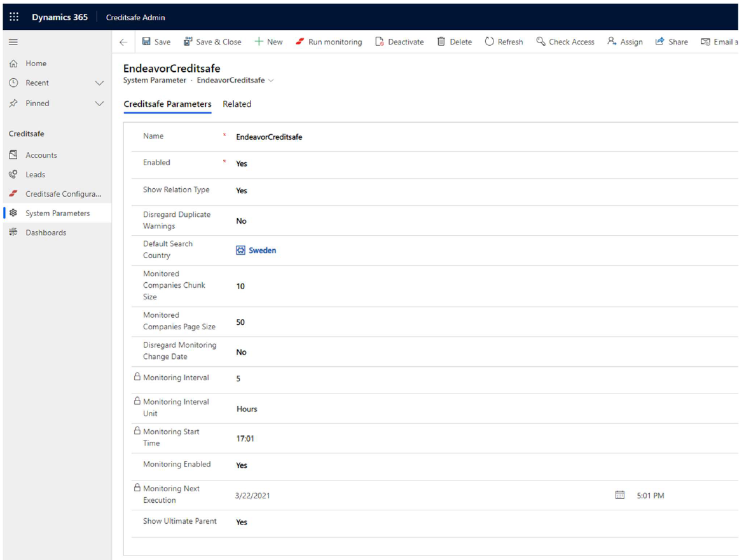The width and height of the screenshot is (744, 560).
Task: Open calendar picker for Monitoring Next Execution
Action: (x=620, y=495)
